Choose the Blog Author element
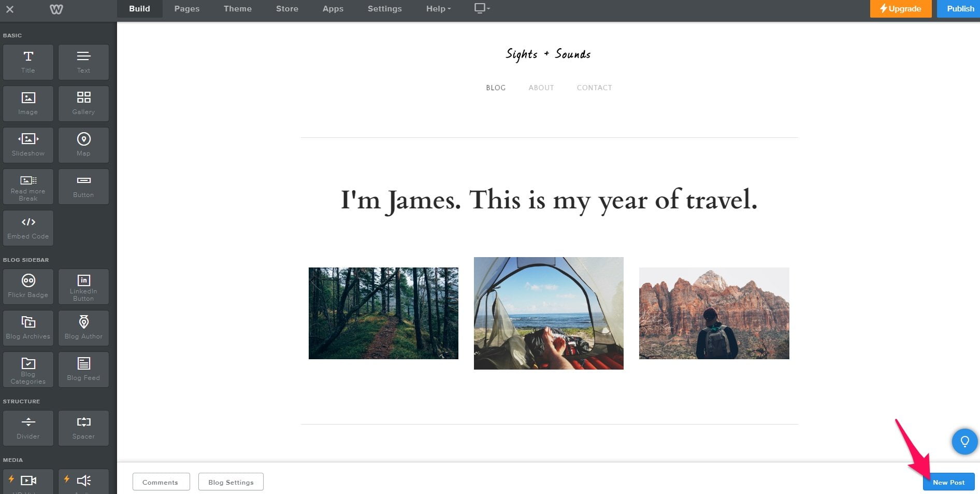 click(83, 328)
